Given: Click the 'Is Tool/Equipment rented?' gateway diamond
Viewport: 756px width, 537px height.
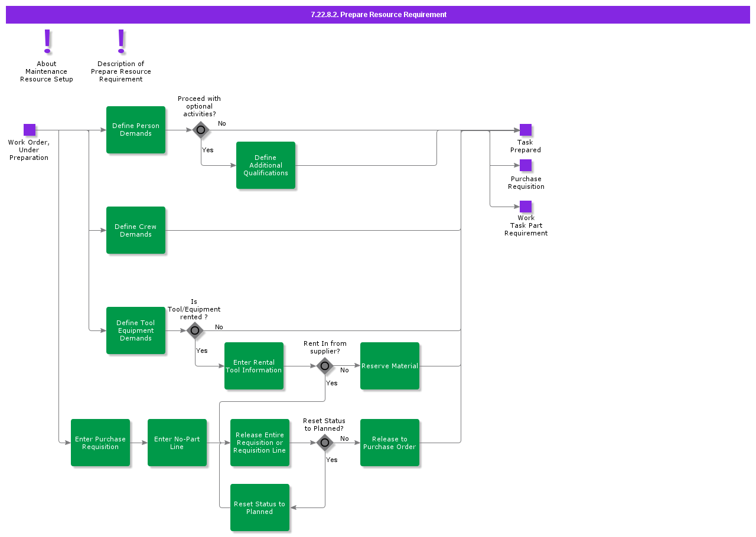Looking at the screenshot, I should pos(195,330).
